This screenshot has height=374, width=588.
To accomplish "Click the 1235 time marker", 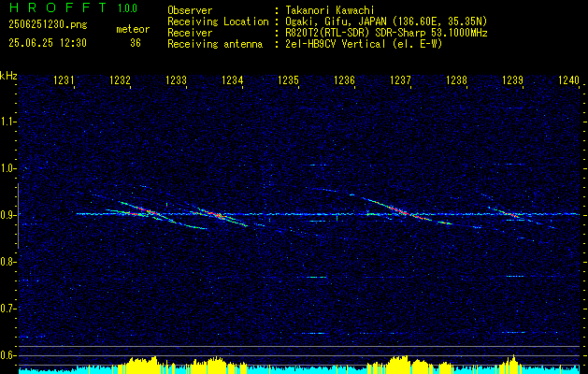I will click(288, 79).
